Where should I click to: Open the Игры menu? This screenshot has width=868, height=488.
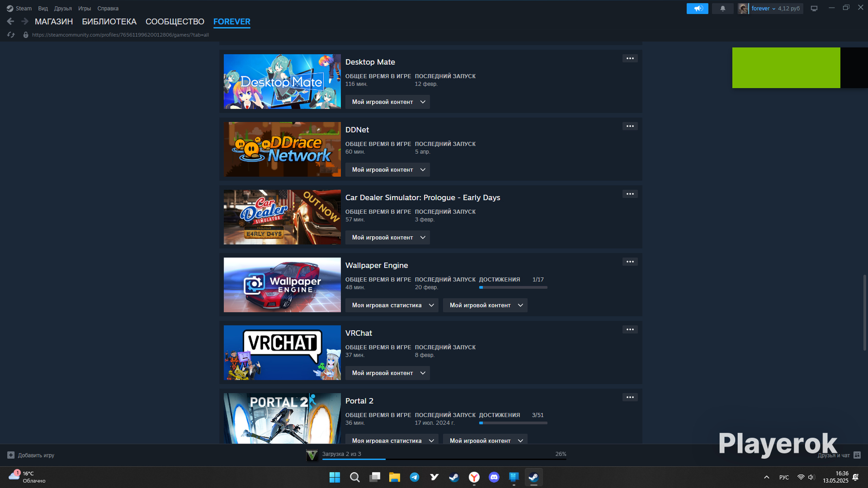[84, 8]
